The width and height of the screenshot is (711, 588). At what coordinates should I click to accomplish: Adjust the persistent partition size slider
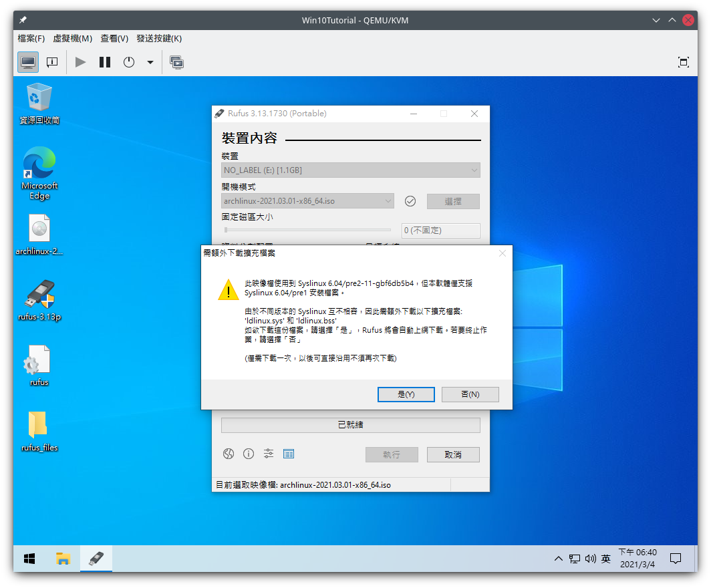click(307, 231)
